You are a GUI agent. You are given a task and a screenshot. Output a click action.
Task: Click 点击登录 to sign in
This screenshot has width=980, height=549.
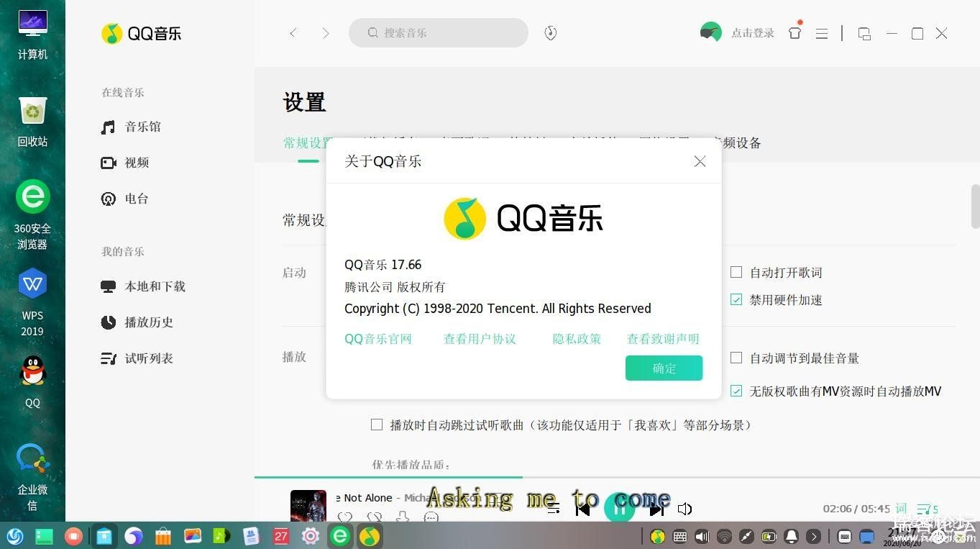pyautogui.click(x=753, y=33)
